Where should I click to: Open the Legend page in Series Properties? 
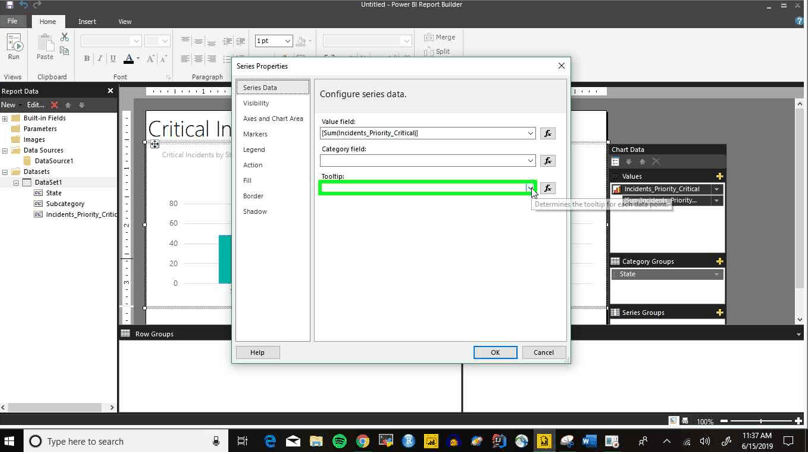(x=254, y=149)
